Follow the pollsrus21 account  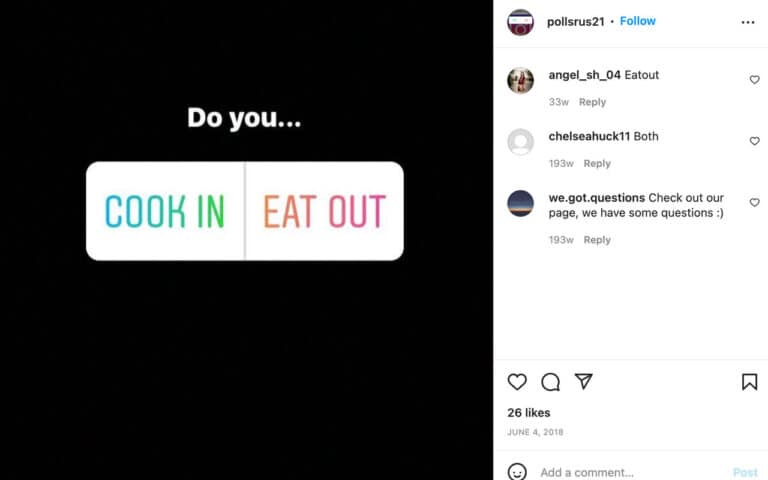637,21
